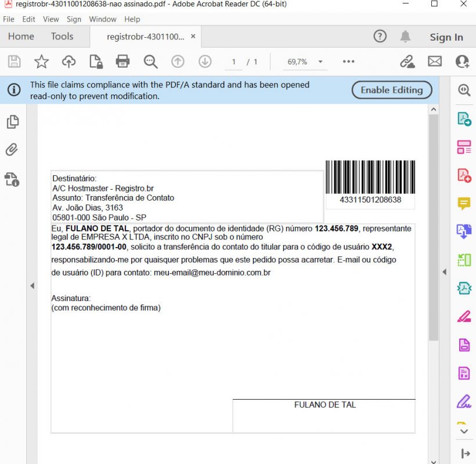476x464 pixels.
Task: Open the Comment tool
Action: [x=463, y=203]
